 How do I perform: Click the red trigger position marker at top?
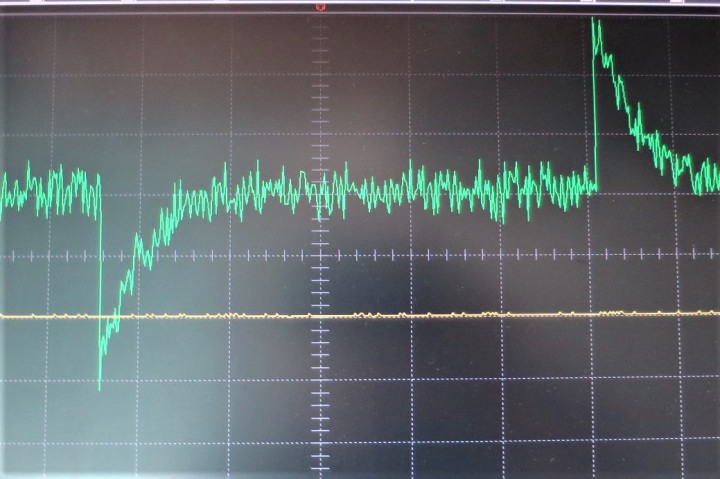point(320,6)
